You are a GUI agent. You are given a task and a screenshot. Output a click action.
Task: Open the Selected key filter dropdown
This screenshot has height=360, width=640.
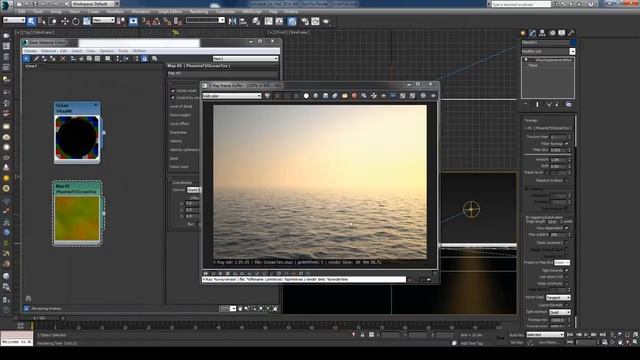(x=545, y=335)
